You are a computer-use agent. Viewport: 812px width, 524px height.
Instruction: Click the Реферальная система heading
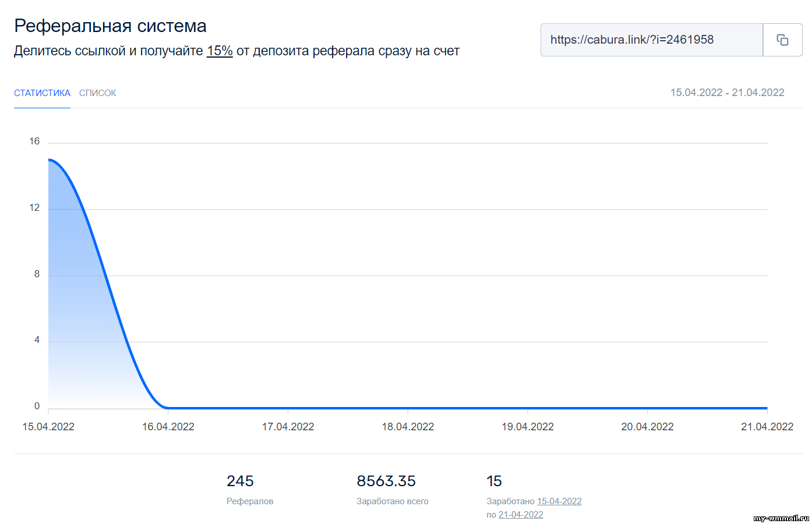110,26
